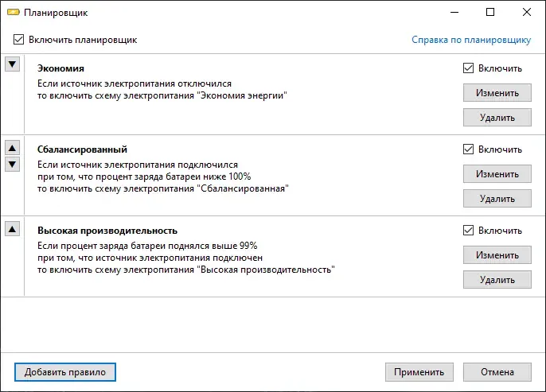Disable the Экономия rule checkbox
Viewport: 546px width, 392px height.
point(468,68)
